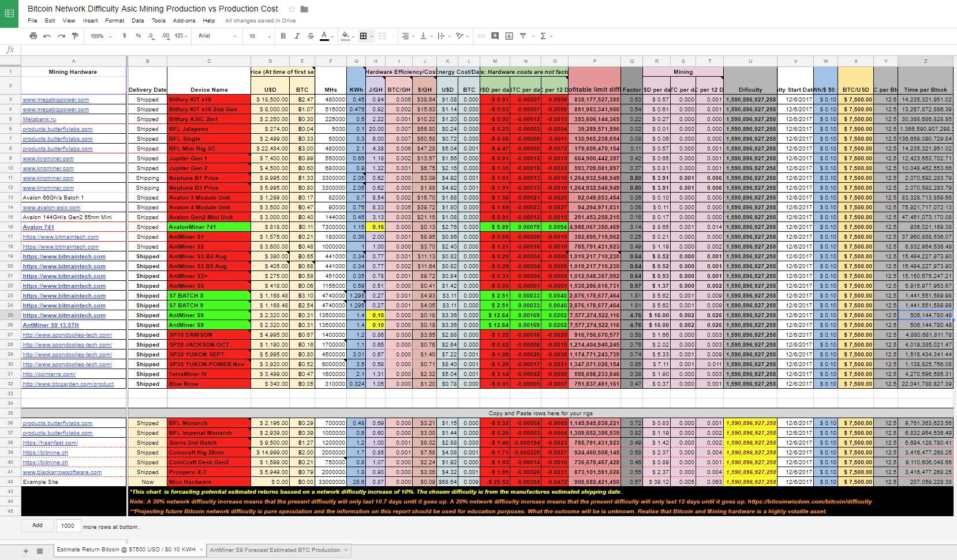Open the All sheets list icon

click(40, 551)
